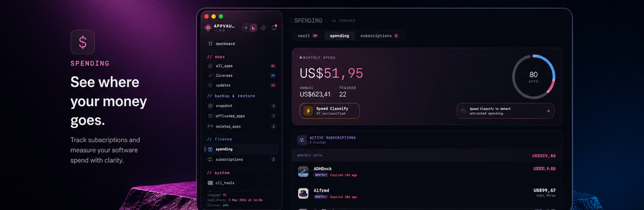Image resolution: width=644 pixels, height=210 pixels.
Task: Click the sidebar subscriptions loop icon
Action: pyautogui.click(x=211, y=160)
